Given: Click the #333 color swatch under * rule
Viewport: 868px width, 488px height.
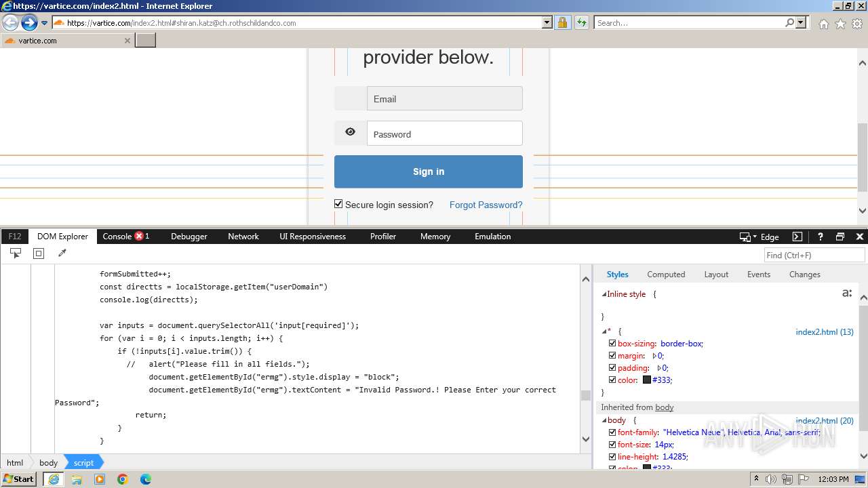Looking at the screenshot, I should (x=647, y=380).
